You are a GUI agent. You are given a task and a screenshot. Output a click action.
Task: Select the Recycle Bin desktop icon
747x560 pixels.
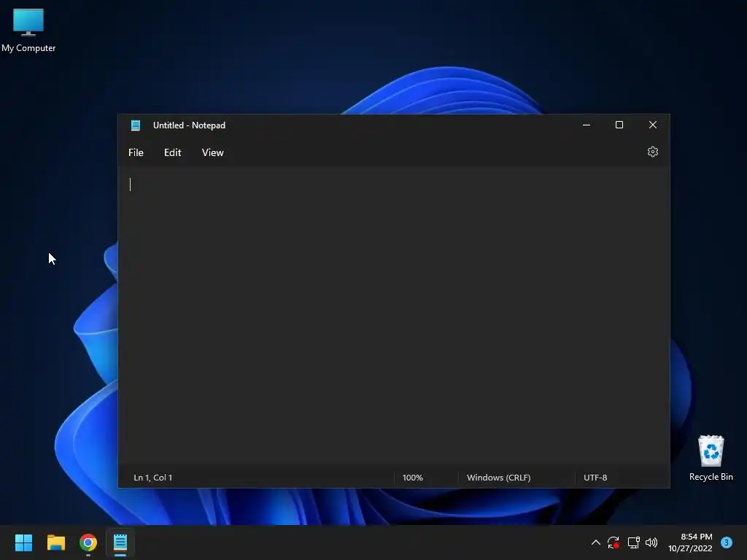711,458
